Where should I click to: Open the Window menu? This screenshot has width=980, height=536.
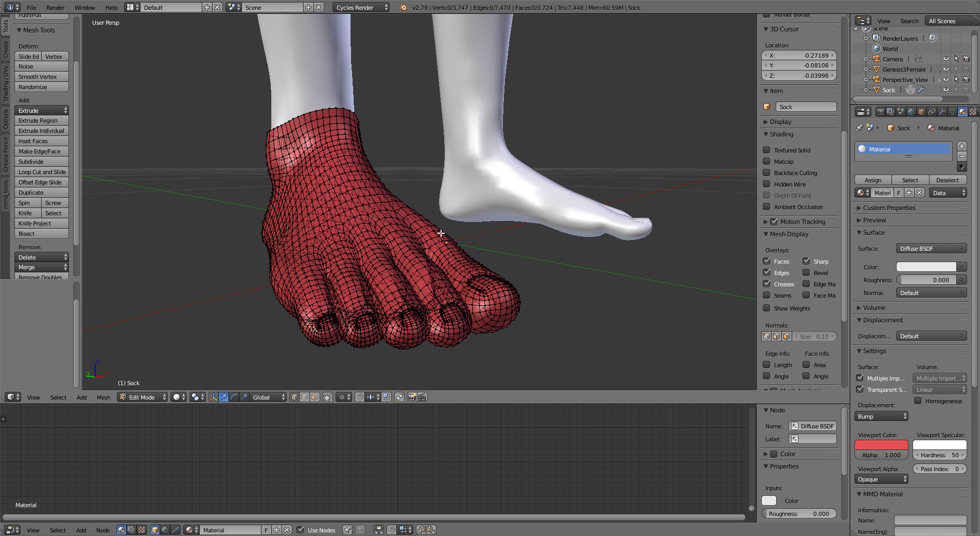[x=84, y=7]
